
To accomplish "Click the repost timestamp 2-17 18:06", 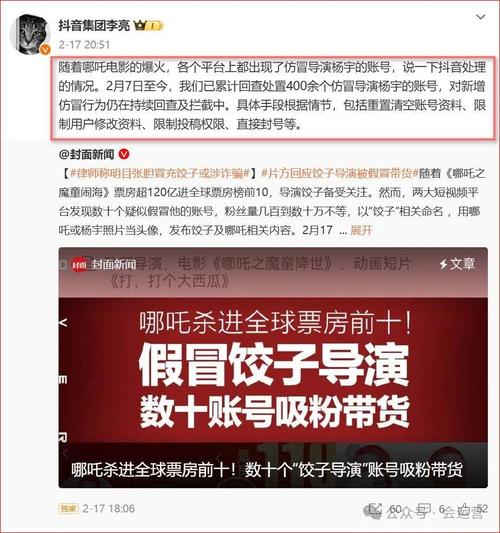I will [109, 509].
